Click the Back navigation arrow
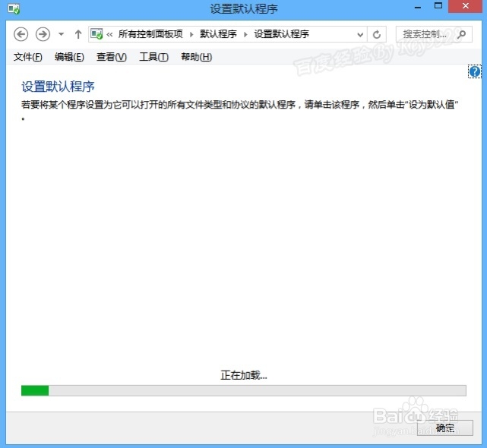487x448 pixels. tap(21, 34)
